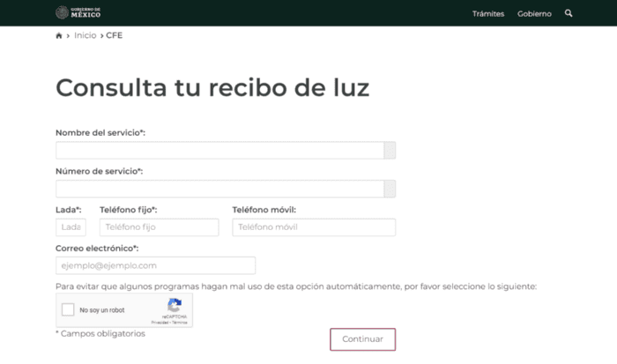Click the Correo electrónico email field
This screenshot has height=364, width=617.
pos(155,265)
